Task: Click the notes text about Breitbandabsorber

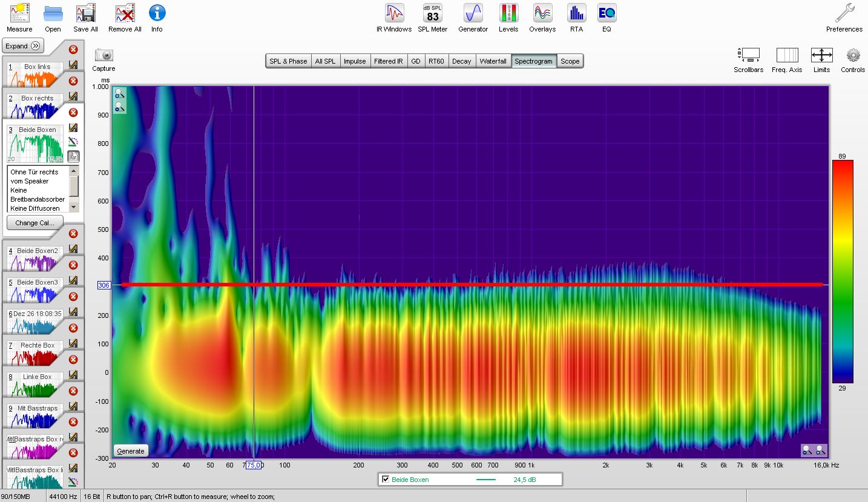Action: coord(38,199)
